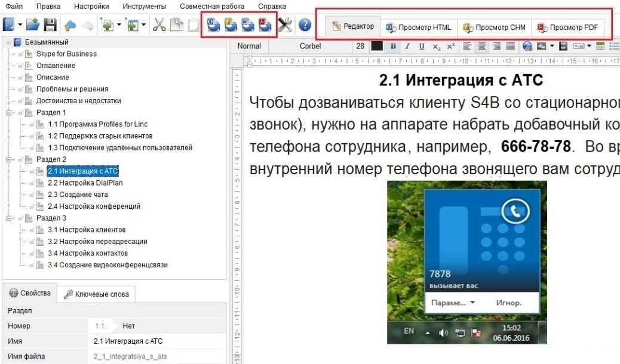Export to HTML using the toolbar icon

click(x=214, y=25)
